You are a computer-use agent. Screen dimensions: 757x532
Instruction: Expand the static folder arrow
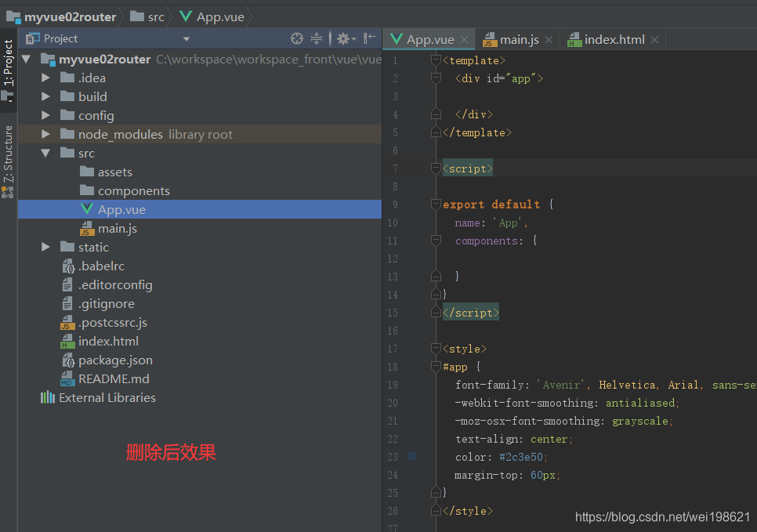(x=45, y=247)
